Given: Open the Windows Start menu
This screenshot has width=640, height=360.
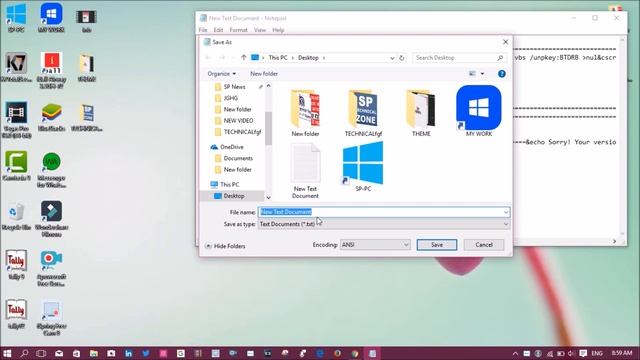Looking at the screenshot, I should [7, 353].
